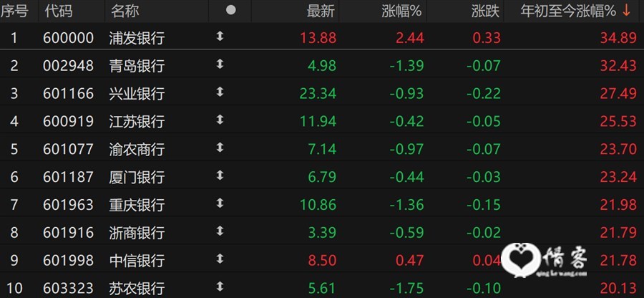
Task: Select stock code 601916
Action: 68,233
